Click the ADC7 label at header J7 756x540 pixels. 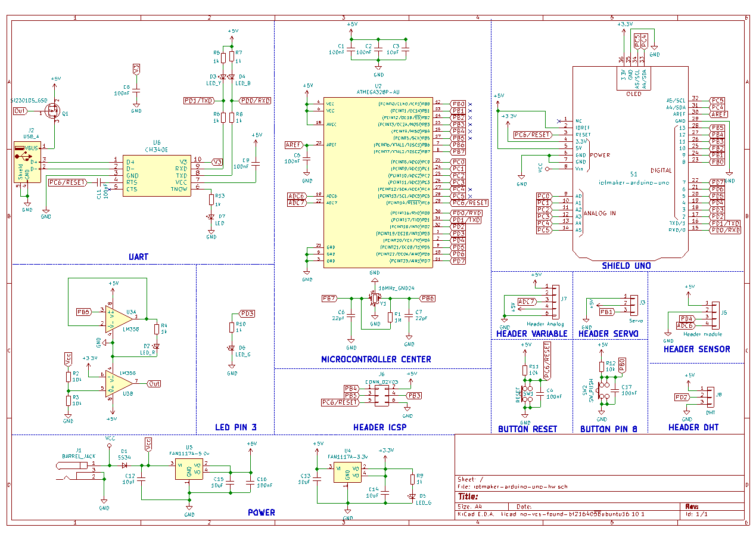(x=527, y=302)
